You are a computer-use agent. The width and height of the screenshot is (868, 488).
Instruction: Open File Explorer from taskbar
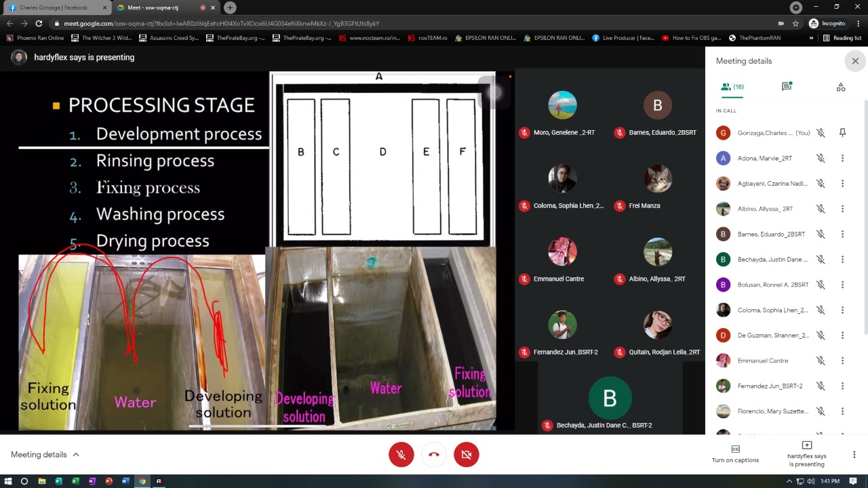coord(41,481)
